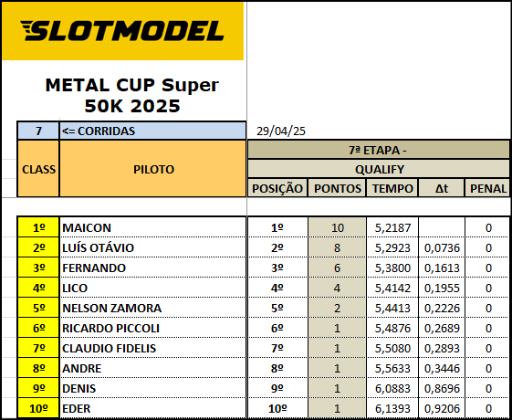The width and height of the screenshot is (512, 420).
Task: Select the CORRIDAS count cell showing 7
Action: click(x=38, y=131)
